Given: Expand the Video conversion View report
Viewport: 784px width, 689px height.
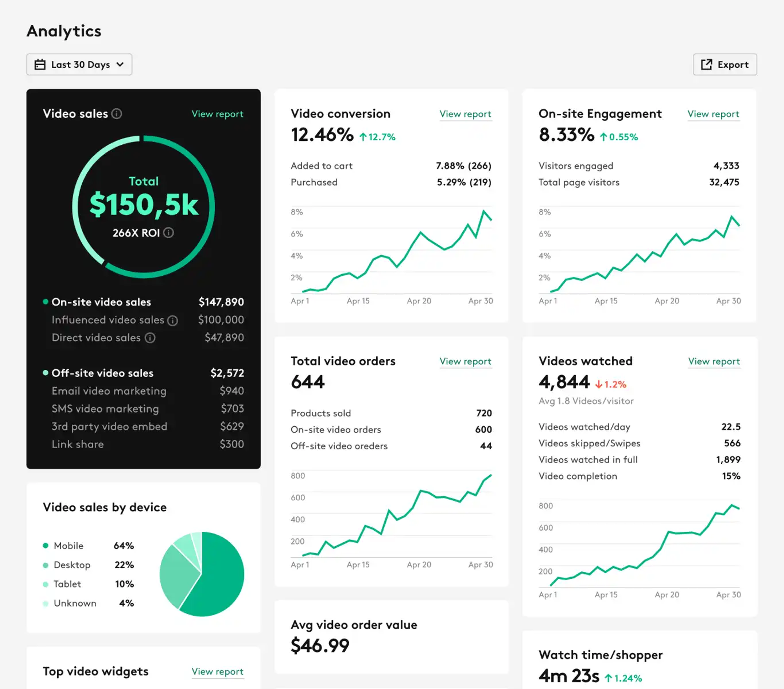Looking at the screenshot, I should click(x=465, y=114).
